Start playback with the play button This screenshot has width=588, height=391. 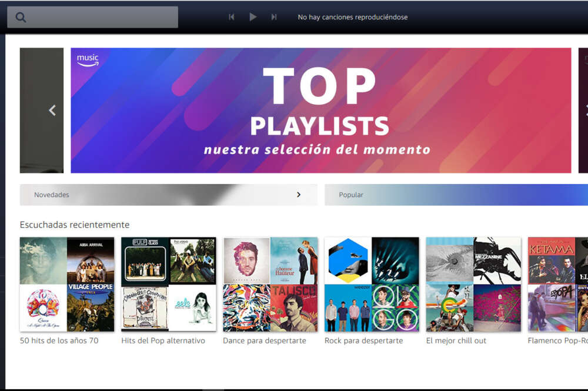253,17
